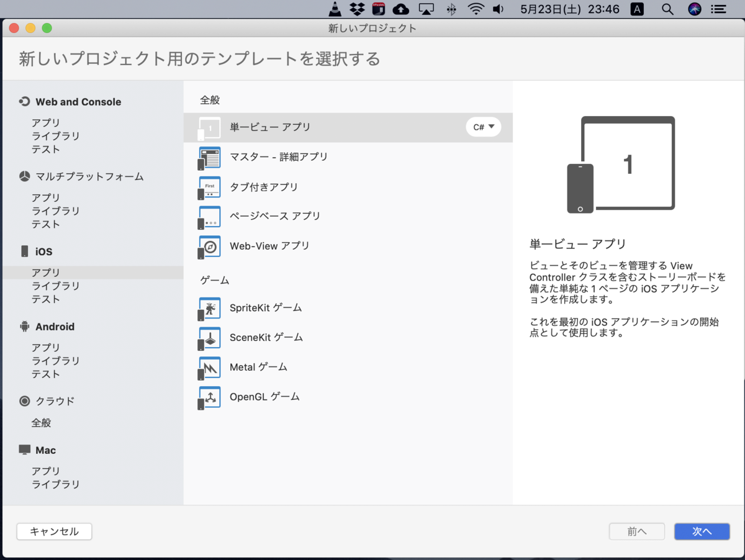Screen dimensions: 745x560
Task: Select the SceneKit ゲーム template icon
Action: 209,337
